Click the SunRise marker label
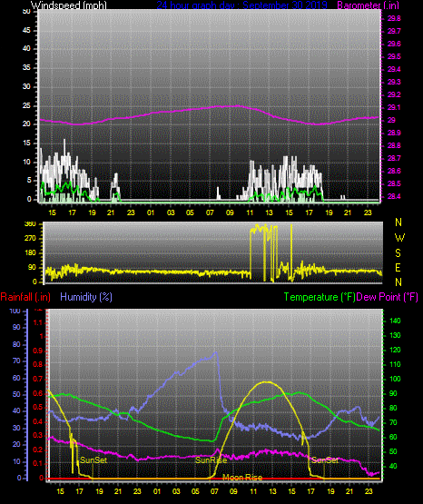 (x=211, y=460)
